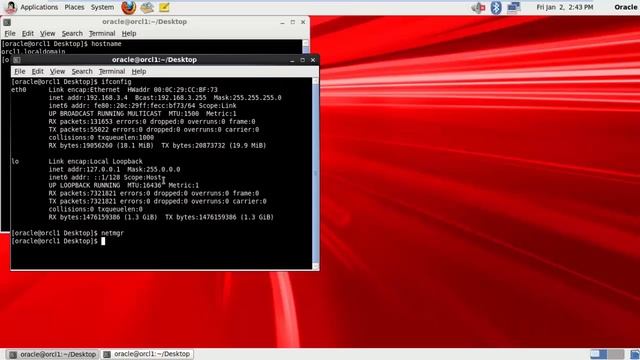Viewport: 640px width, 360px height.
Task: Open Search menu in front terminal
Action: tap(82, 71)
